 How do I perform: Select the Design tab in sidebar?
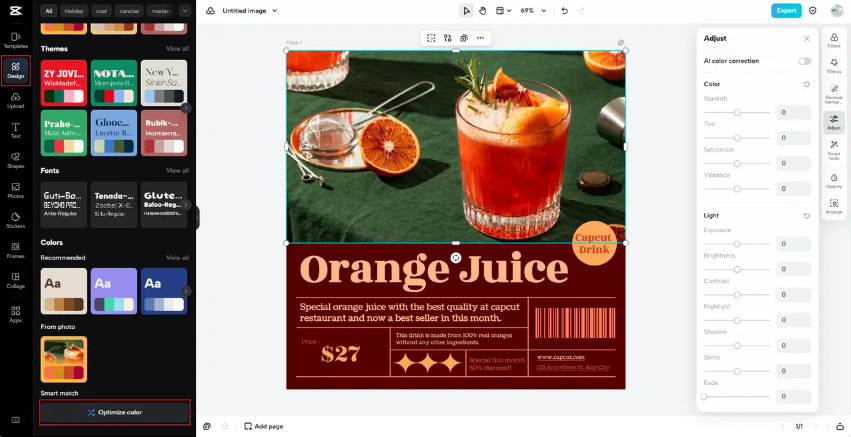click(x=16, y=71)
